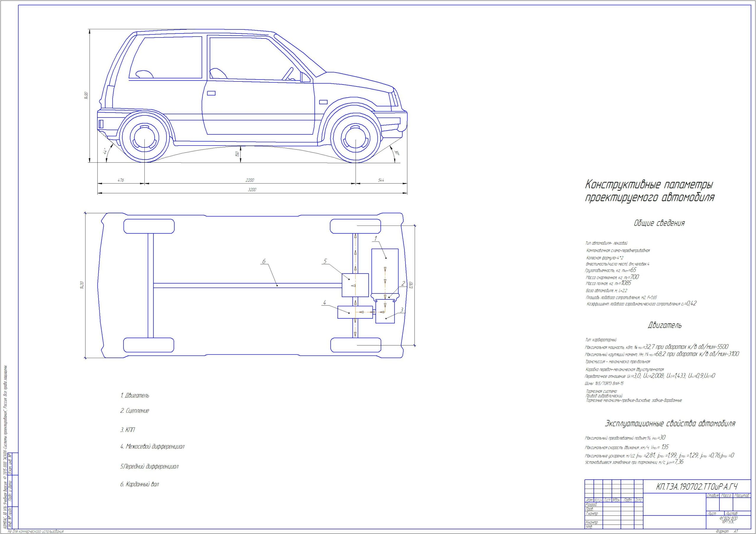Click the 'Масса полная, кг' 1085 line
Viewport: 756px width, 534px height.
(x=608, y=283)
